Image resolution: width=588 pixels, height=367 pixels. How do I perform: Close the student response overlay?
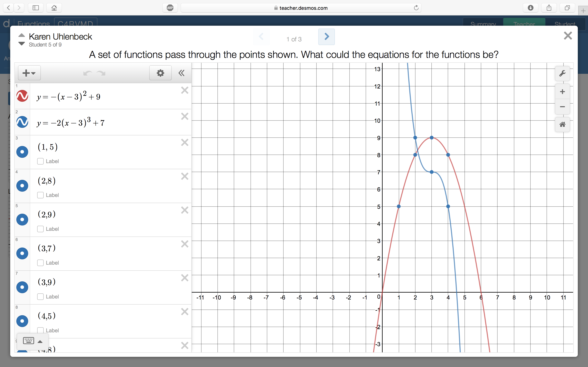point(568,36)
